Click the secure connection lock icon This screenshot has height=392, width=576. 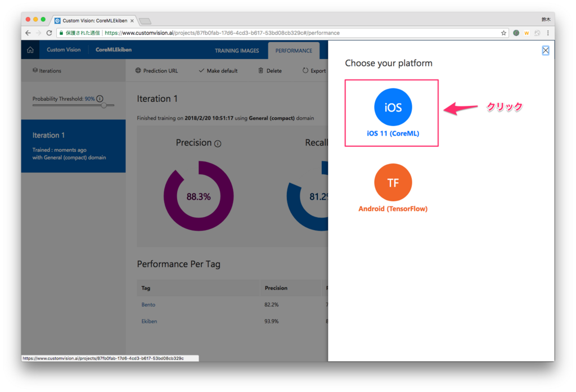[x=61, y=33]
